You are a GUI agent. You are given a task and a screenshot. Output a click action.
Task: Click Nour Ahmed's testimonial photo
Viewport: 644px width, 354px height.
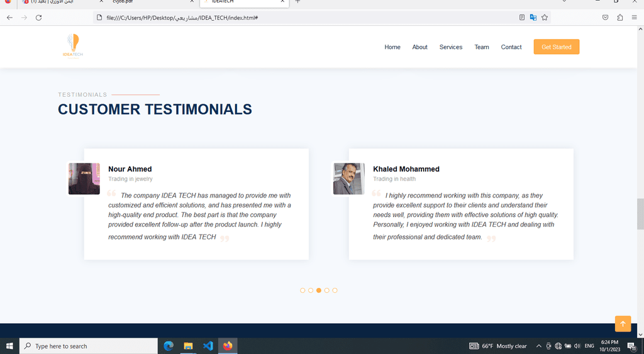click(x=84, y=179)
